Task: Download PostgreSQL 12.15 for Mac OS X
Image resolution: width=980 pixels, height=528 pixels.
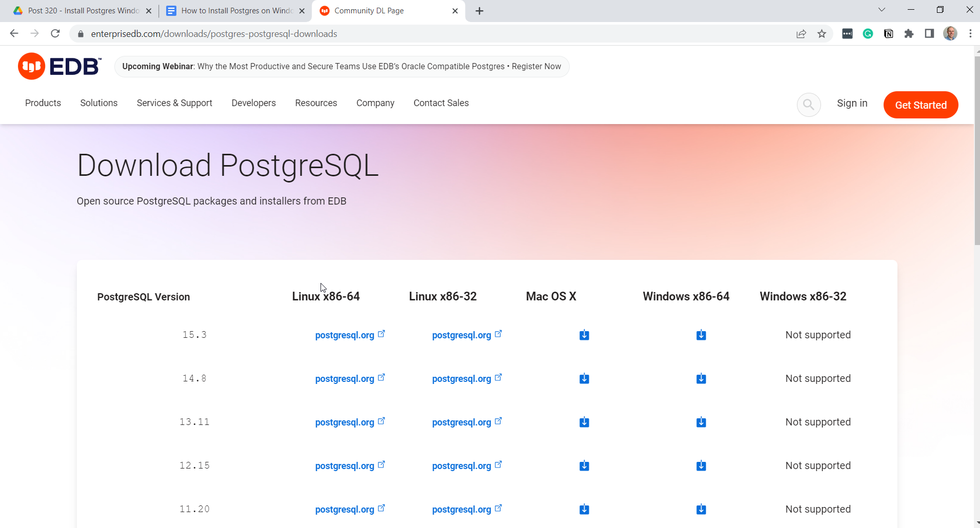Action: click(x=584, y=466)
